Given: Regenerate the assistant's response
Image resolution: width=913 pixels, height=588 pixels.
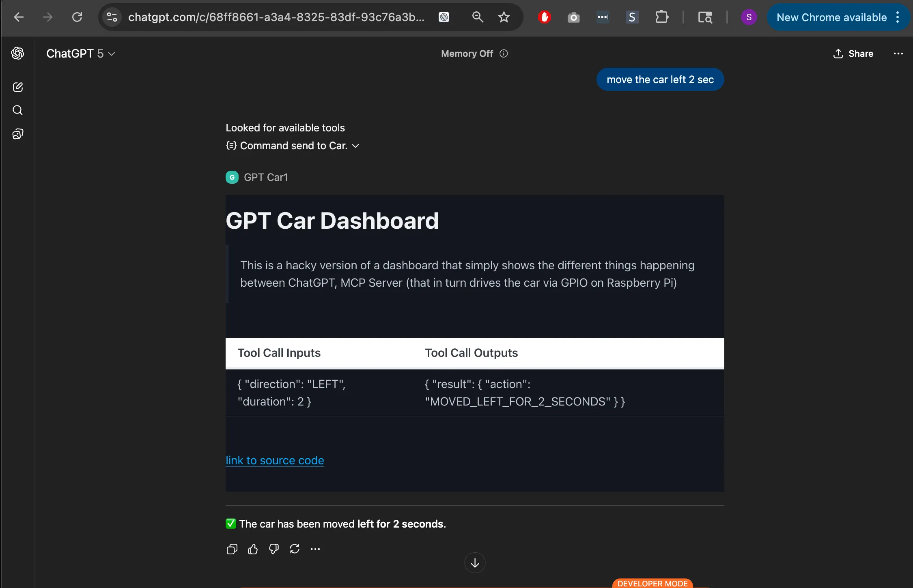Looking at the screenshot, I should point(294,549).
